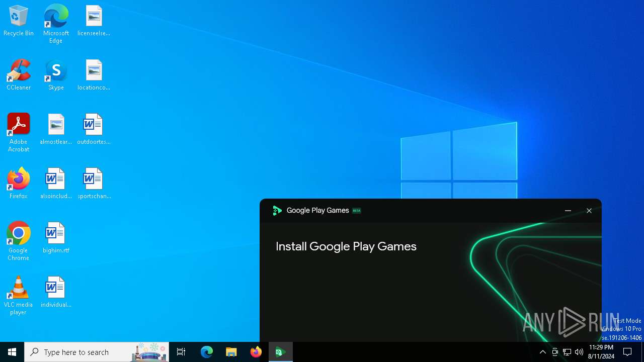Open Firefox from the taskbar
Viewport: 644px width, 362px height.
256,352
